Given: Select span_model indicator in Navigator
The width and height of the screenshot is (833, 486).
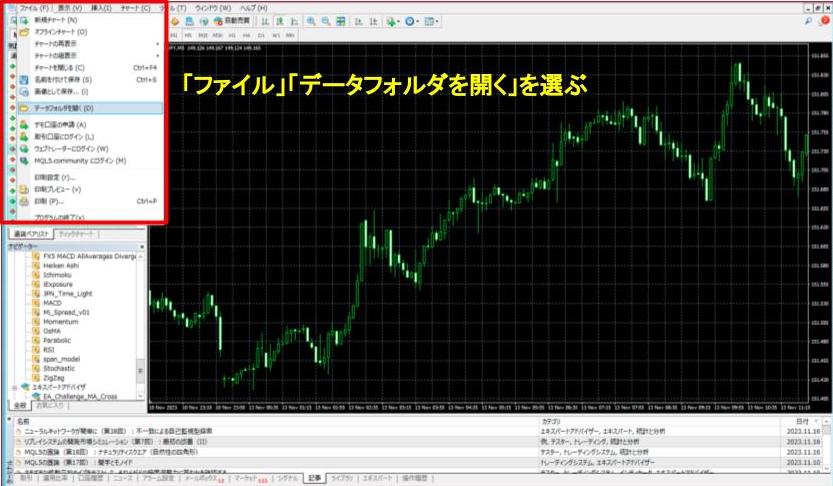Looking at the screenshot, I should pos(61,359).
